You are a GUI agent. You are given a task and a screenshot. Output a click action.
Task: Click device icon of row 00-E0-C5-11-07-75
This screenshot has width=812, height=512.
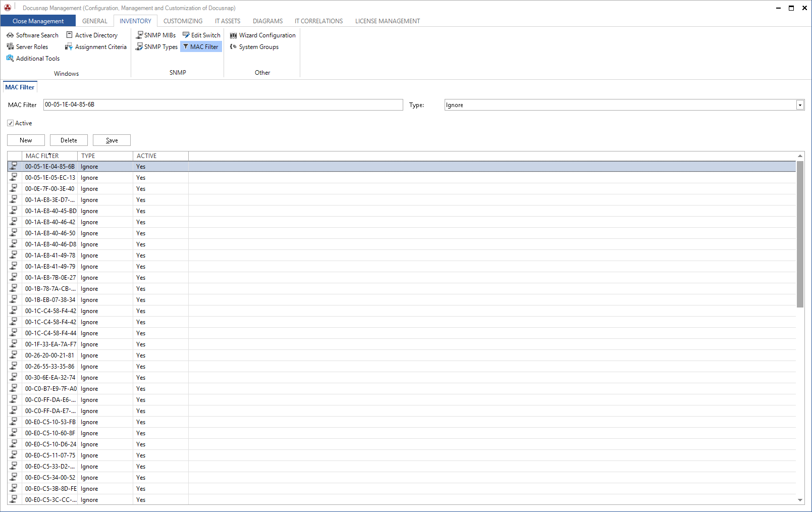point(14,455)
